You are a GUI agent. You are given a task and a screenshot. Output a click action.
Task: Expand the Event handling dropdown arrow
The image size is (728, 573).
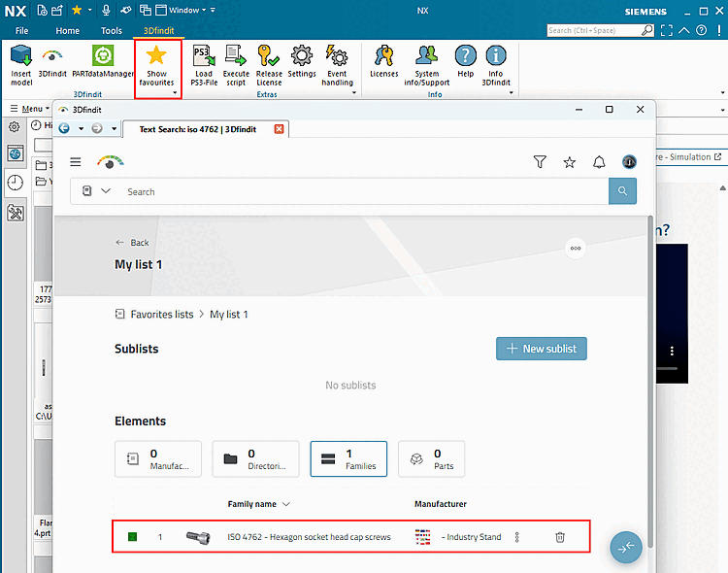(354, 92)
